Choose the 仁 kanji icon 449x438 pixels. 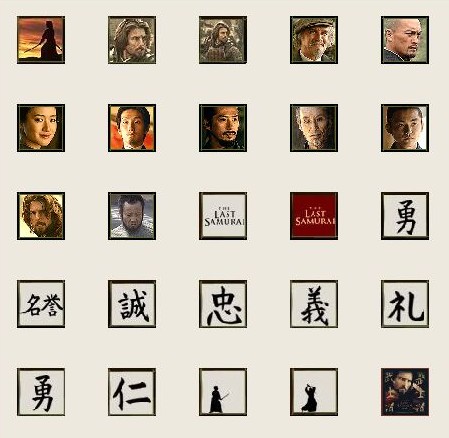132,392
